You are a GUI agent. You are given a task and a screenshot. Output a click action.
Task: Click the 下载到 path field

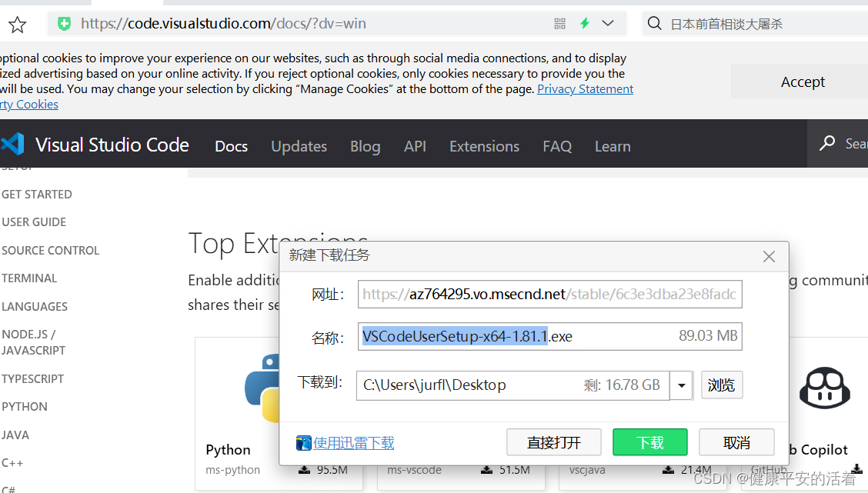pos(512,385)
